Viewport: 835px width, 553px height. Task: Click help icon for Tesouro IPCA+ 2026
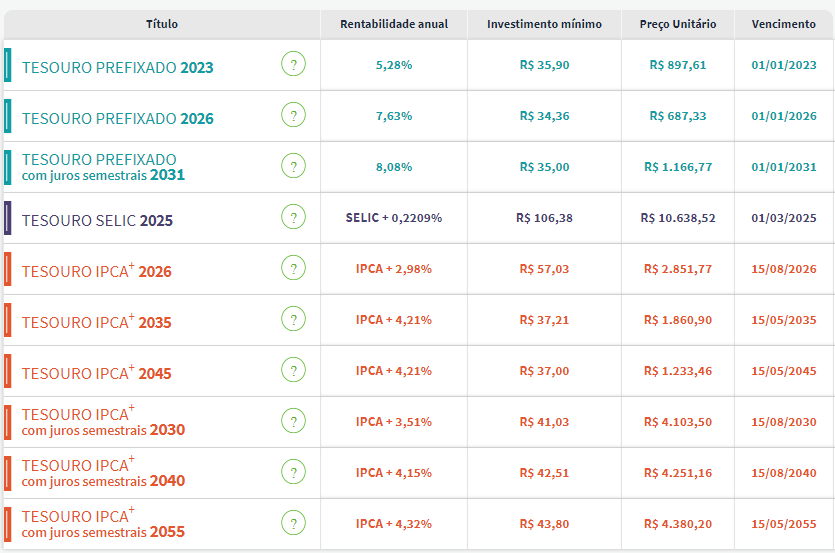tap(293, 269)
